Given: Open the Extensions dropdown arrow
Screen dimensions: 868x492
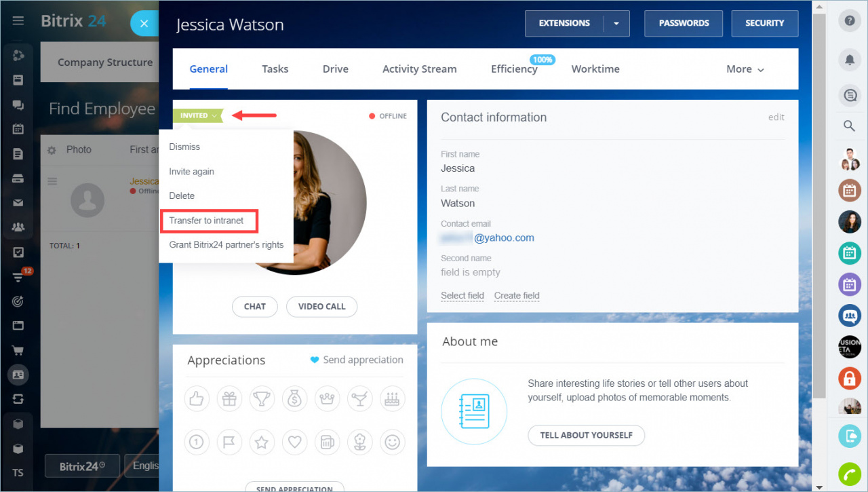Looking at the screenshot, I should click(616, 23).
